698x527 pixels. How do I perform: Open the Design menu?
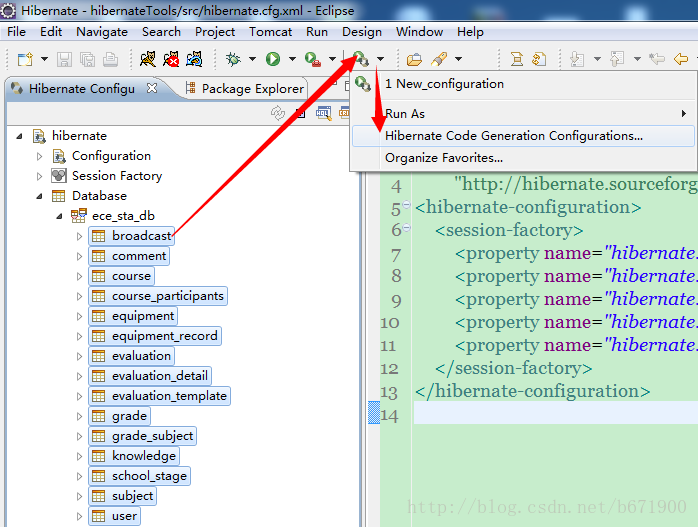tap(362, 32)
